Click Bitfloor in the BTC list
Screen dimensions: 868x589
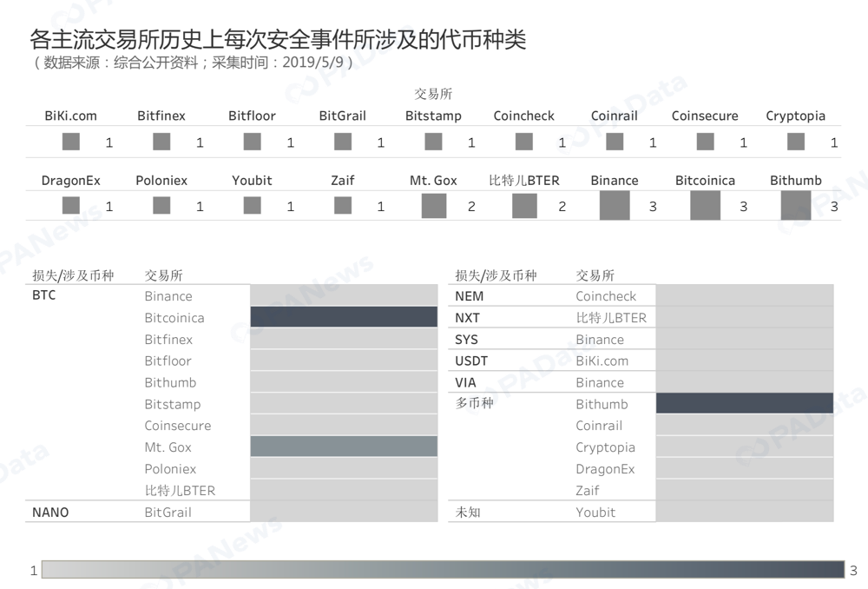pyautogui.click(x=168, y=361)
